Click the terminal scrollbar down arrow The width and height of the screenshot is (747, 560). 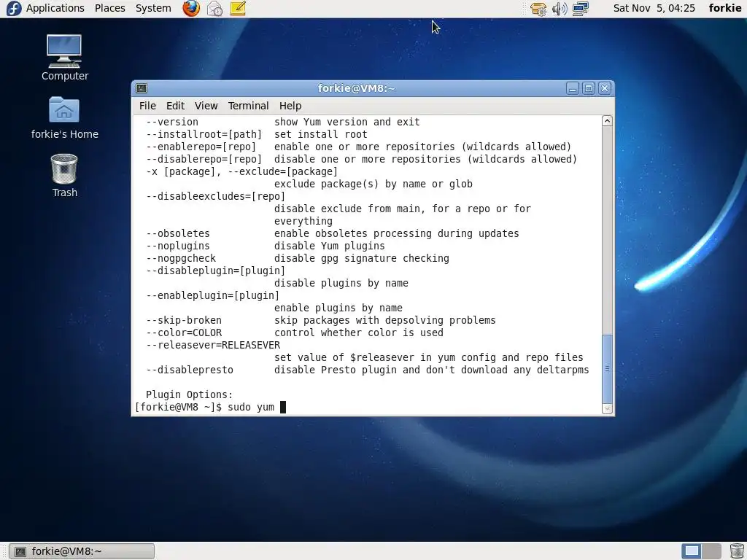coord(607,408)
